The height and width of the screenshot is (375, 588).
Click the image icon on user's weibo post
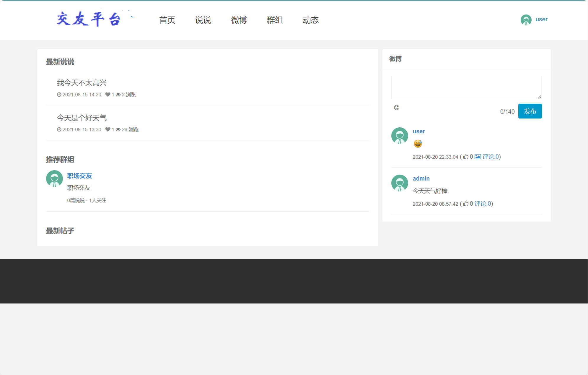[478, 157]
